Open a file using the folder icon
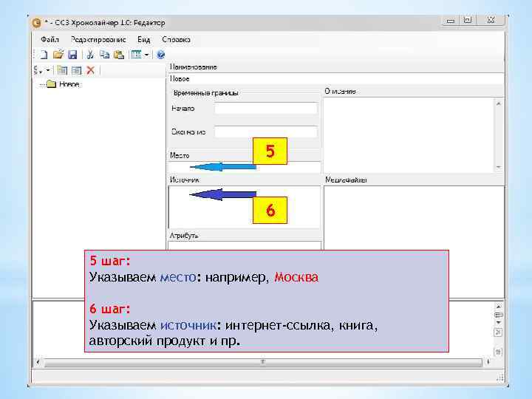The image size is (532, 399). pos(58,55)
